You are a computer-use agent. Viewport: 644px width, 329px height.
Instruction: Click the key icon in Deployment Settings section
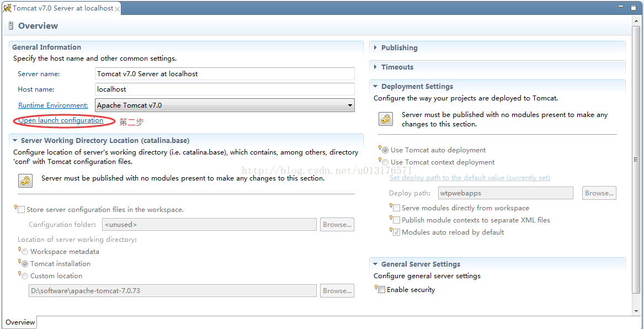pos(386,119)
